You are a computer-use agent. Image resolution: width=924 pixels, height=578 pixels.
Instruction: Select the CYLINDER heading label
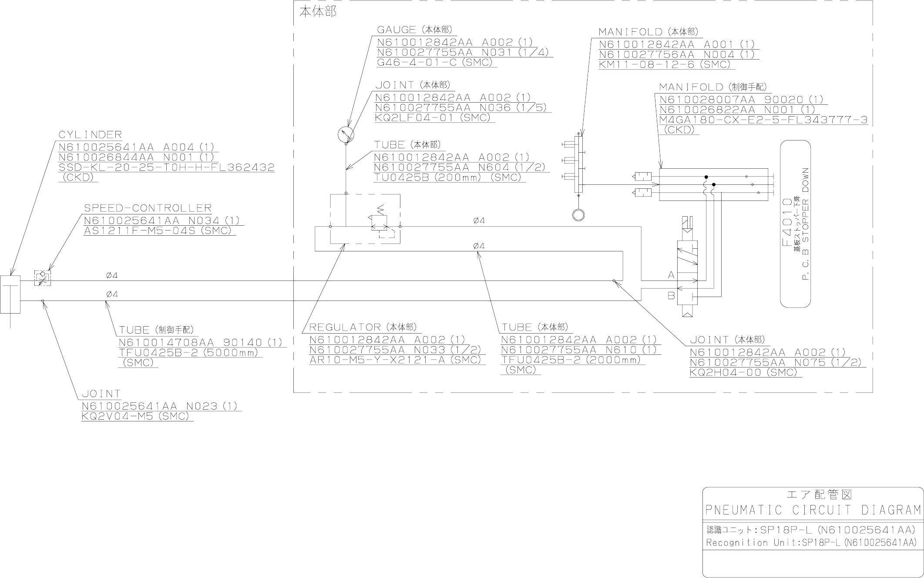click(90, 135)
